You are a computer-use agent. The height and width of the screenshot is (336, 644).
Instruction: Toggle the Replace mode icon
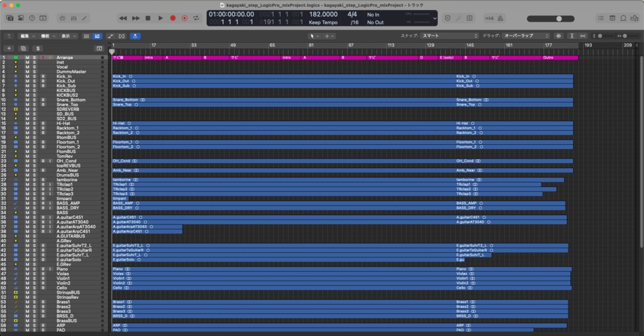448,18
